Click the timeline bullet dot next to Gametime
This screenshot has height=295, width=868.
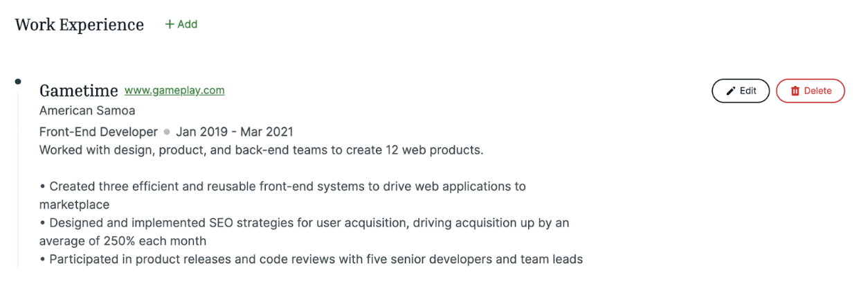point(17,82)
